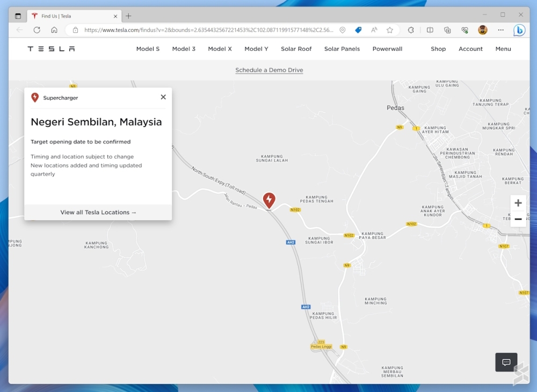This screenshot has width=537, height=392.
Task: Minimize the browser window
Action: coord(484,14)
